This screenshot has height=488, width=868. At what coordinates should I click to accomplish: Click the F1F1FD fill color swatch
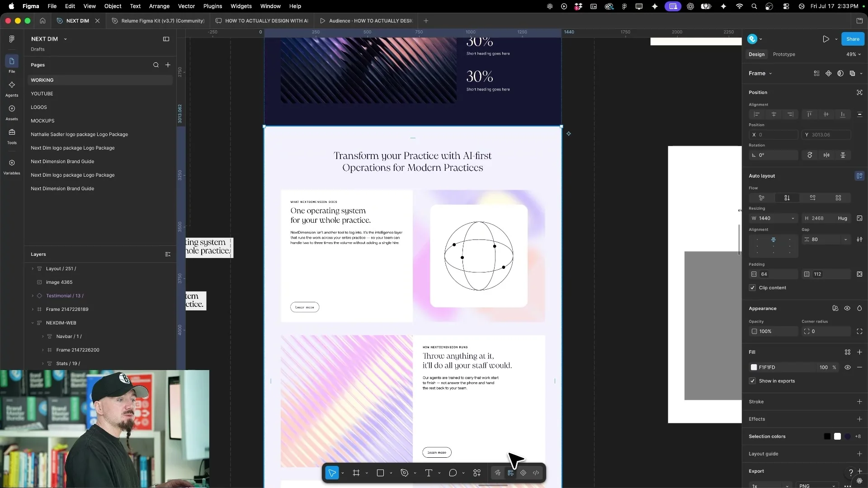pos(754,367)
